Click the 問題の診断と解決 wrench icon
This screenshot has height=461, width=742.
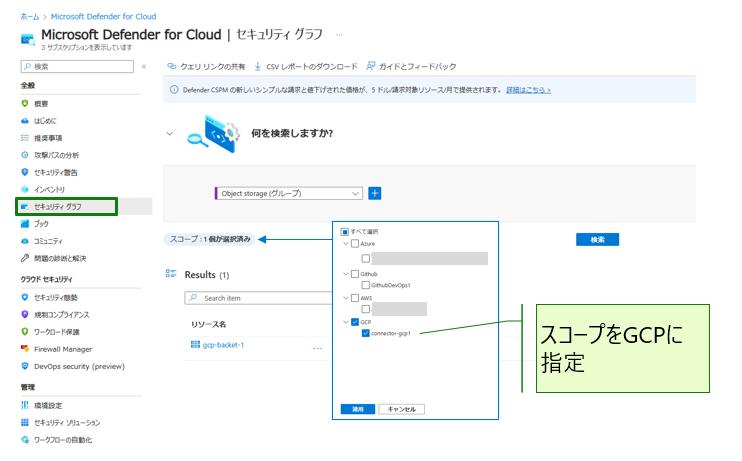[25, 258]
